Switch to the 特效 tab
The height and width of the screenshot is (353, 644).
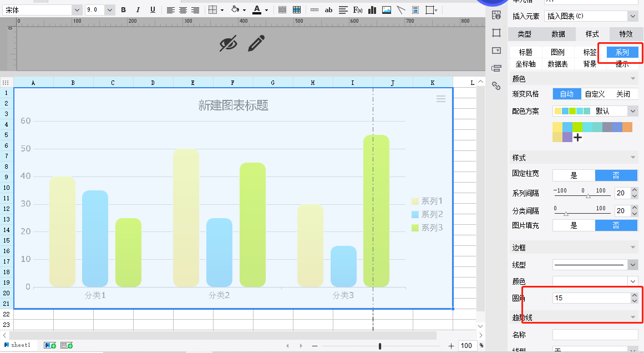626,34
